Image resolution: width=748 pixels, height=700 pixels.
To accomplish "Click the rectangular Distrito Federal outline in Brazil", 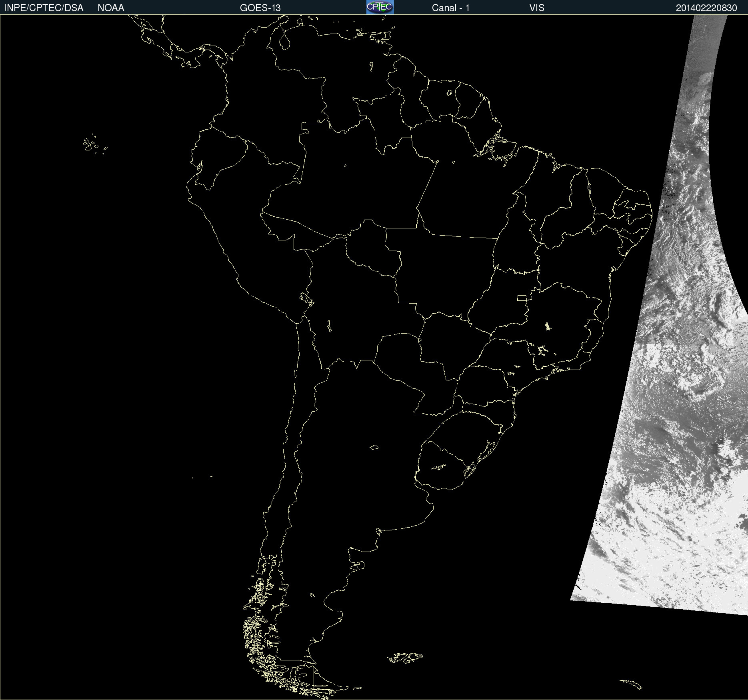I will click(x=522, y=298).
